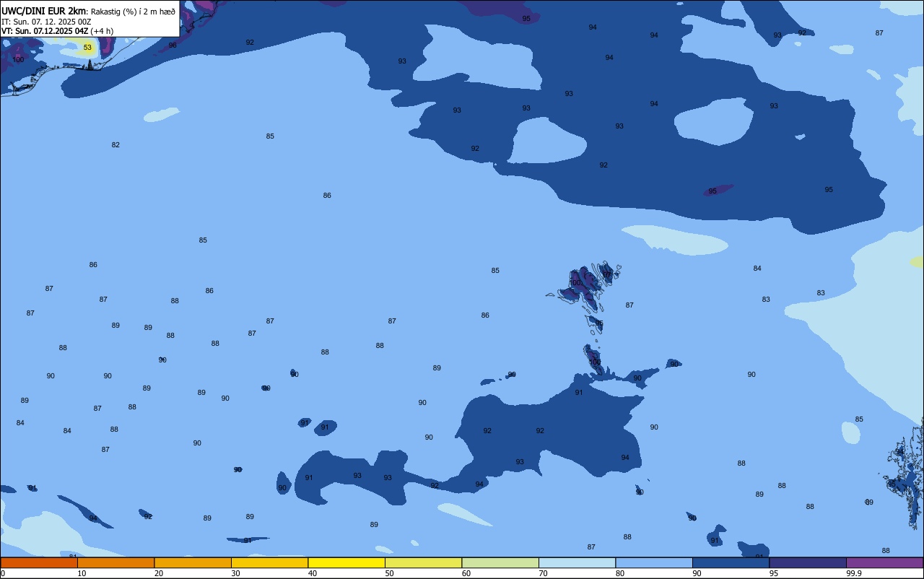The image size is (924, 579).
Task: Click the purple legend band above 99.9
Action: (x=884, y=562)
